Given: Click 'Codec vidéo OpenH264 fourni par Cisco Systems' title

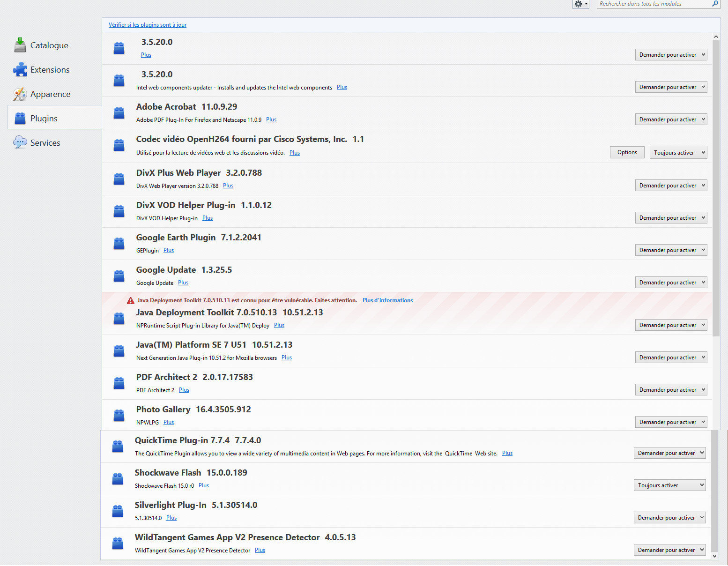Looking at the screenshot, I should pyautogui.click(x=242, y=139).
